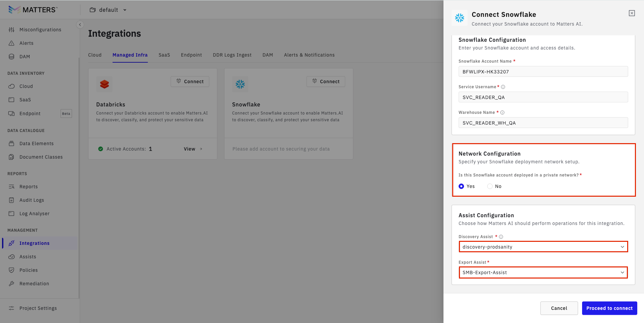Switch to the DDR Logs Ingest tab
The image size is (644, 323).
tap(232, 55)
